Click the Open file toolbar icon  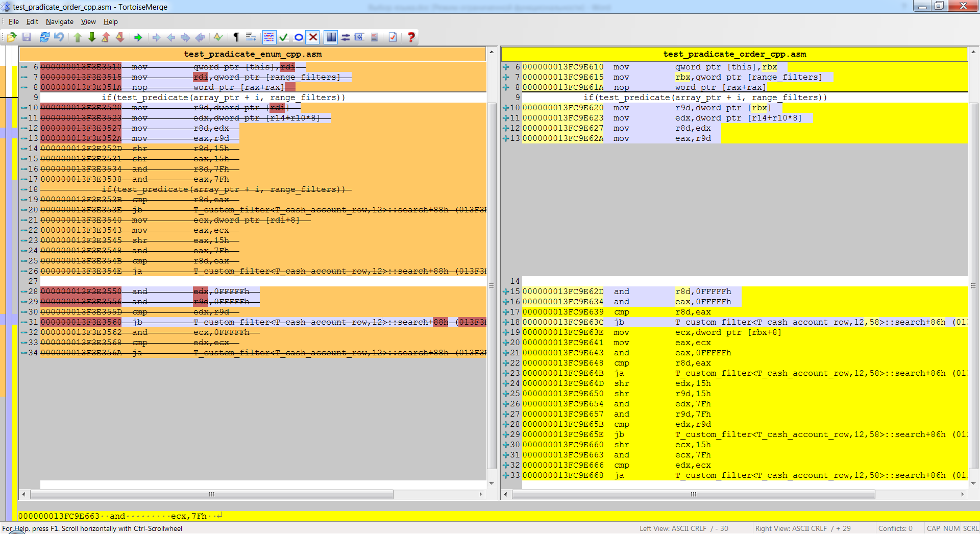[x=12, y=37]
